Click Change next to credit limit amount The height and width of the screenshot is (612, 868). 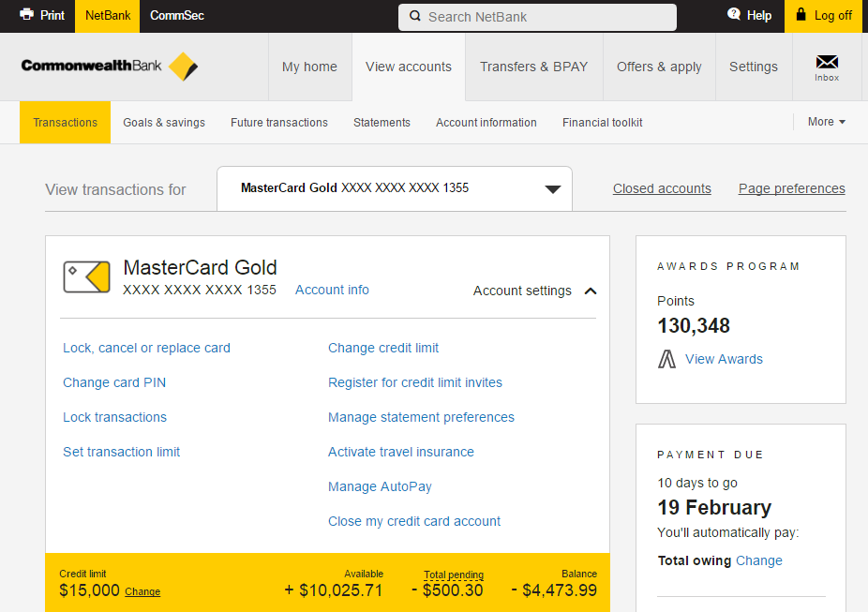142,592
